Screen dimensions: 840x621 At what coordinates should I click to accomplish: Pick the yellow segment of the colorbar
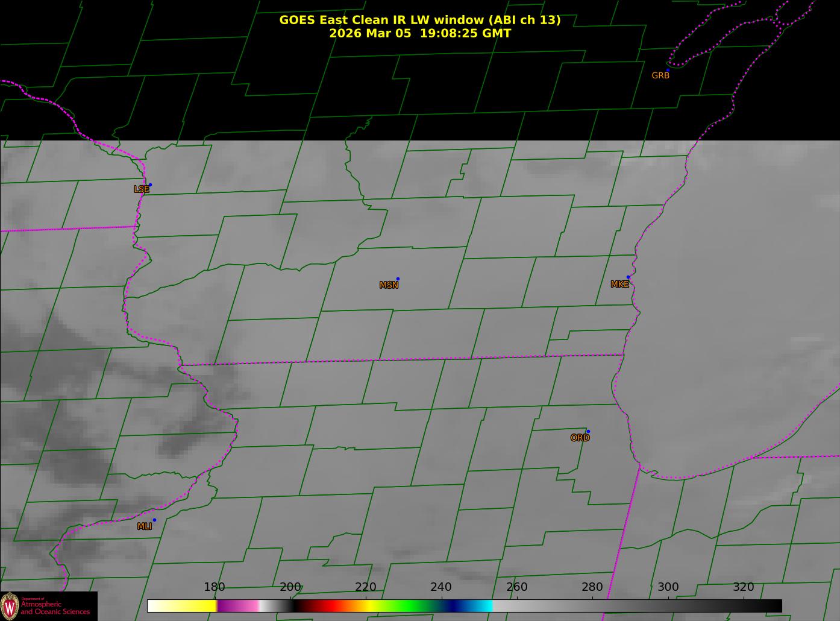coord(193,606)
